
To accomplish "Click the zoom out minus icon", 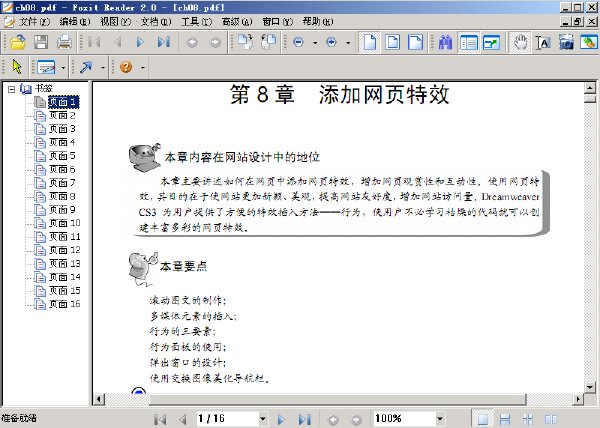I will [x=298, y=42].
